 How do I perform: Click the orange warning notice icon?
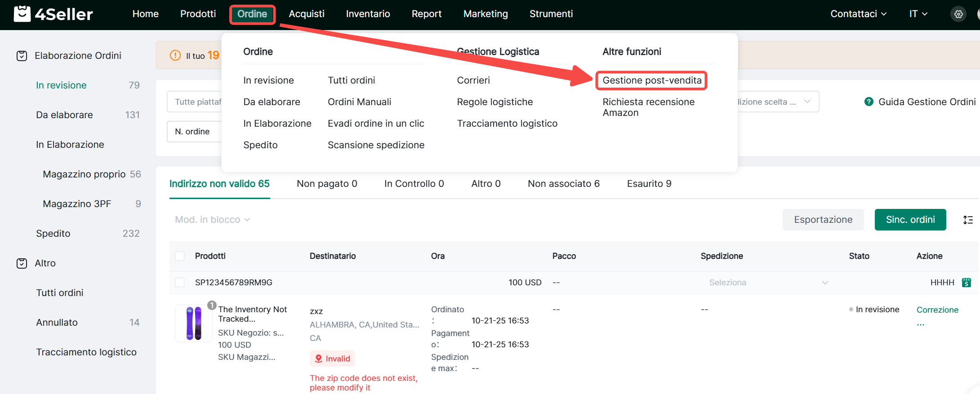click(175, 56)
